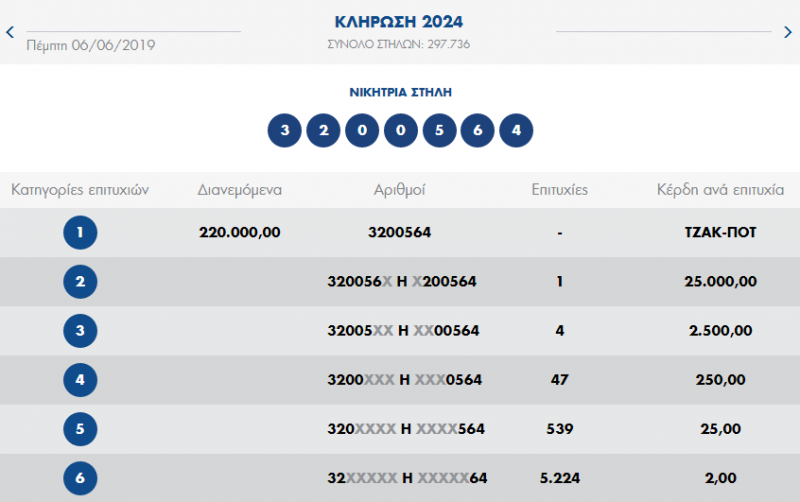The height and width of the screenshot is (502, 800).
Task: Select the category 1 circle badge
Action: pos(80,233)
